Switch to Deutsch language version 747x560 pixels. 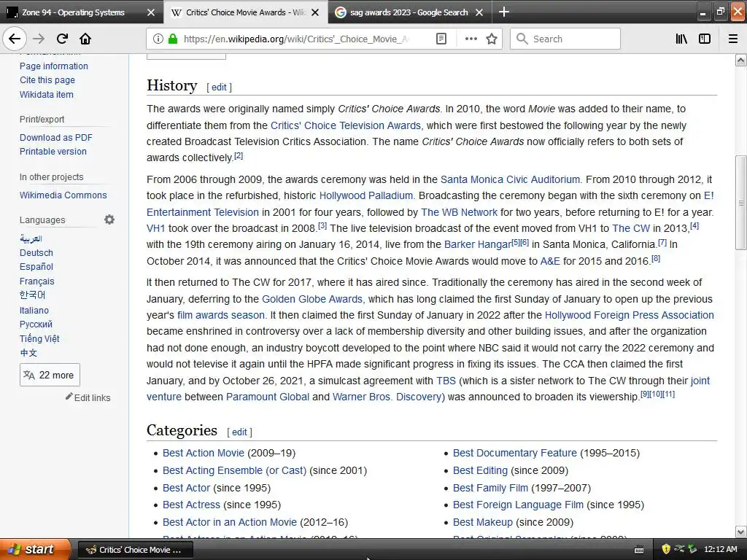tap(36, 252)
